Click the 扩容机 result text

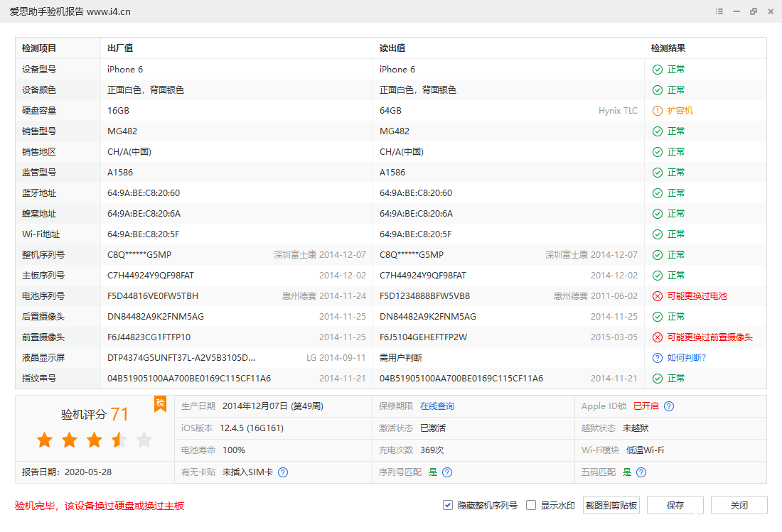pos(680,111)
